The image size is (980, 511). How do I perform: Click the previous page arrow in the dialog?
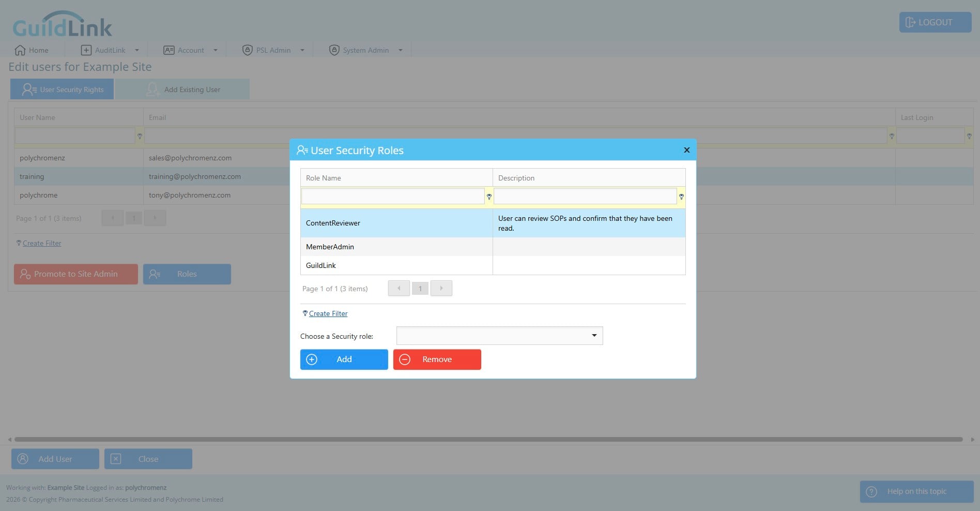(x=399, y=288)
